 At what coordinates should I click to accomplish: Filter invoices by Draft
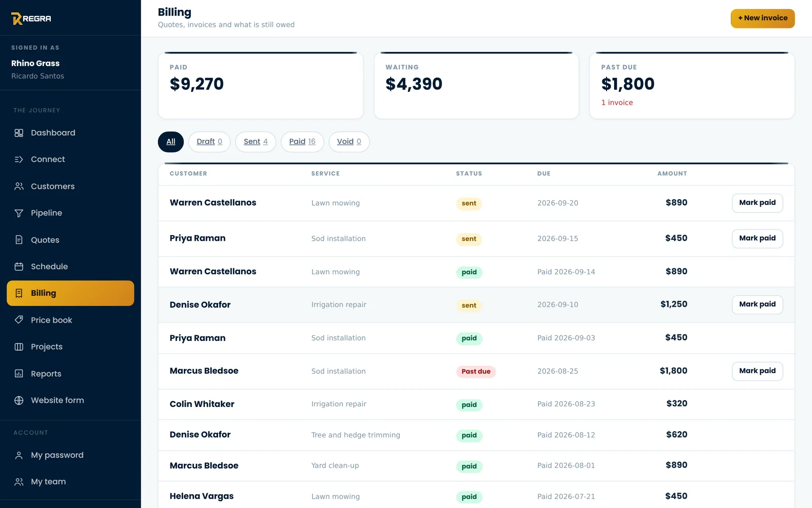[x=209, y=142]
